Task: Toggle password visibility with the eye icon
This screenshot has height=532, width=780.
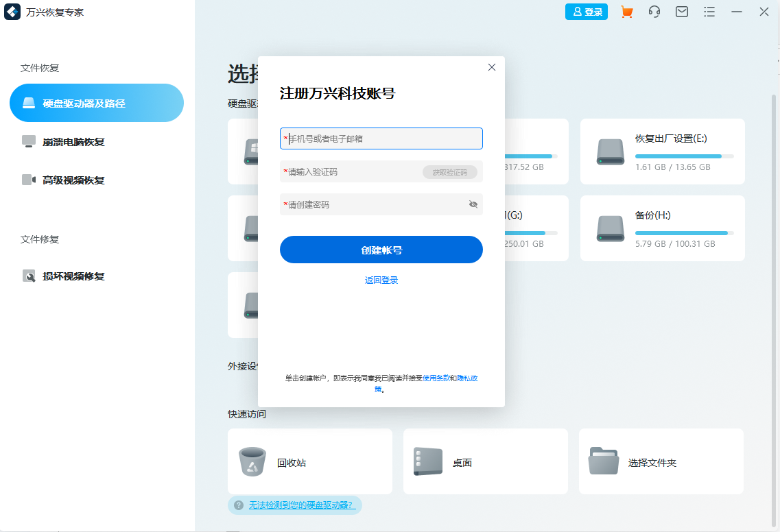Action: (472, 204)
